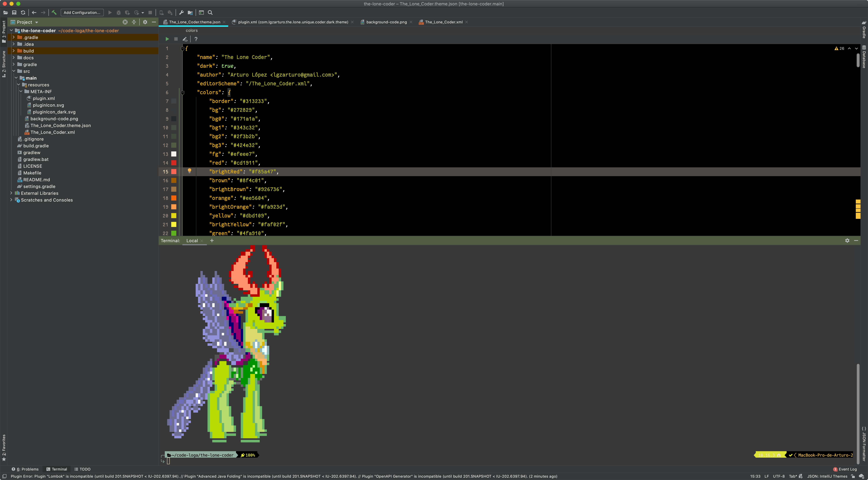868x480 pixels.
Task: Open terminal settings gear icon
Action: tap(847, 240)
